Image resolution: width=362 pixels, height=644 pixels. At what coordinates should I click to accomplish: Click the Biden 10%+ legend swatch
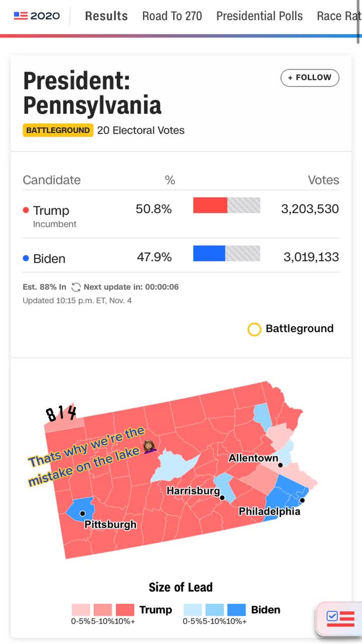click(236, 610)
